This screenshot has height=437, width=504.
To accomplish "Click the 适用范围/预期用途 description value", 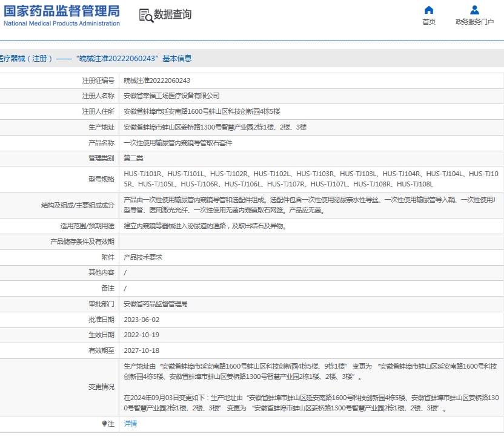I will point(205,226).
